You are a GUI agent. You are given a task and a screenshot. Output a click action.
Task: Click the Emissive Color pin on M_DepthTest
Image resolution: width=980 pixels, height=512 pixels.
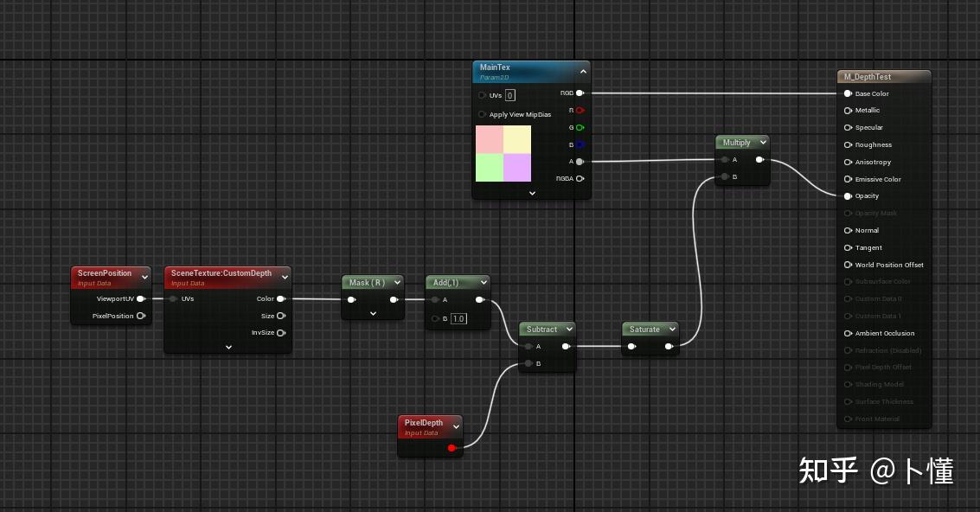click(x=846, y=179)
